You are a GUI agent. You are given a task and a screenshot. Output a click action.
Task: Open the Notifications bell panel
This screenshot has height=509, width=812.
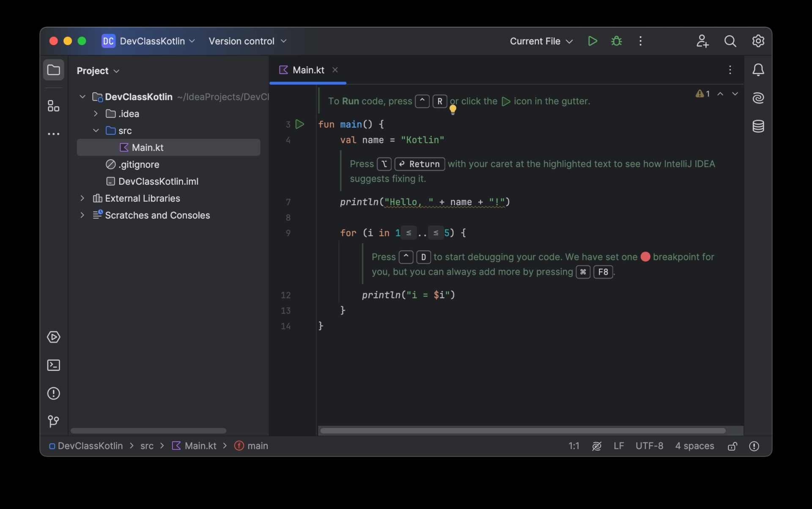758,70
